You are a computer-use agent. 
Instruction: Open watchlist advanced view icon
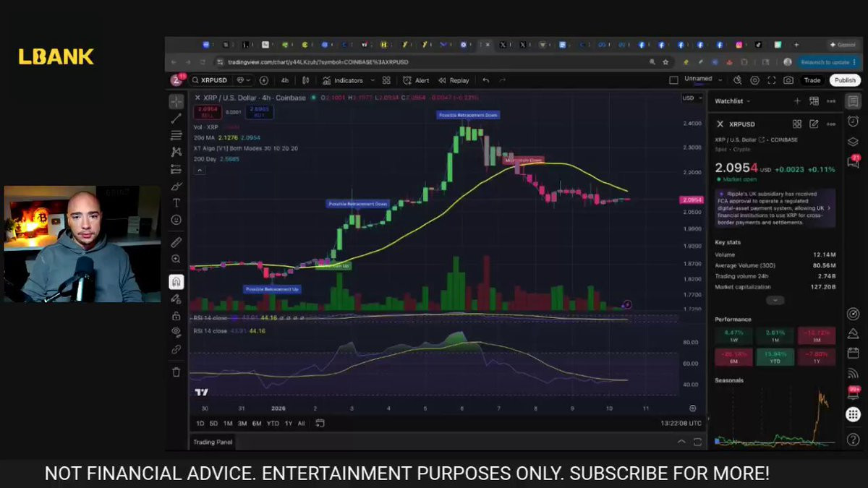pyautogui.click(x=814, y=101)
